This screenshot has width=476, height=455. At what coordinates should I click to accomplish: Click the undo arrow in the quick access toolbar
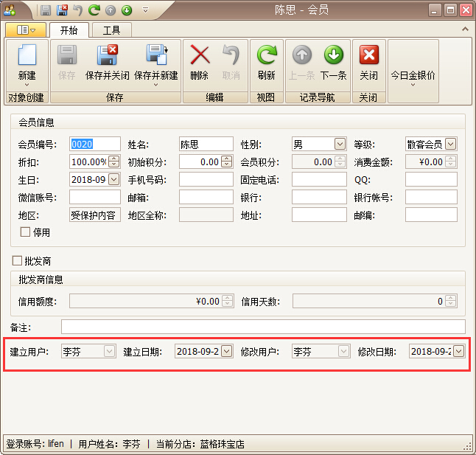point(77,10)
